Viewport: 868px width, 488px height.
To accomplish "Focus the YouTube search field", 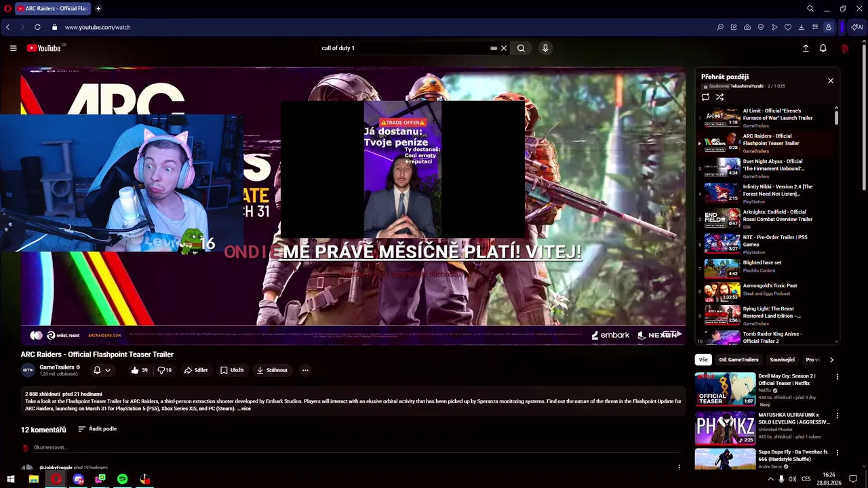I will tap(404, 48).
